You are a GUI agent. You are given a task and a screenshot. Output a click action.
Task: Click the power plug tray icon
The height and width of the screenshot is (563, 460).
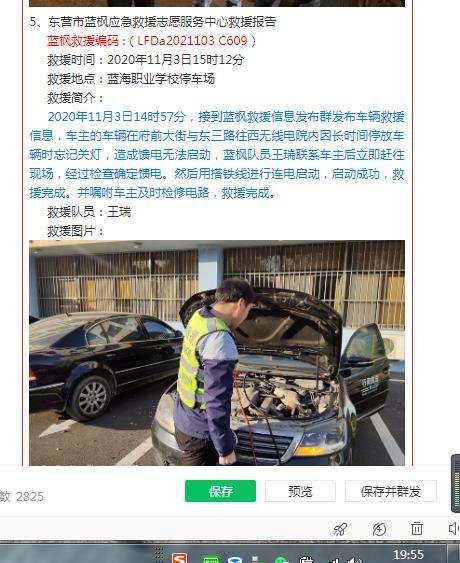coord(306,559)
